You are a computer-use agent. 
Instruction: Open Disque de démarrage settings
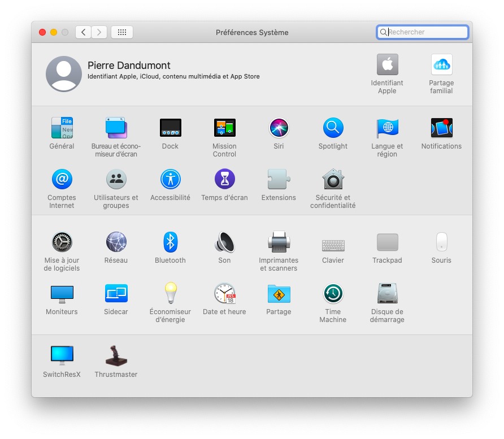[x=387, y=293]
